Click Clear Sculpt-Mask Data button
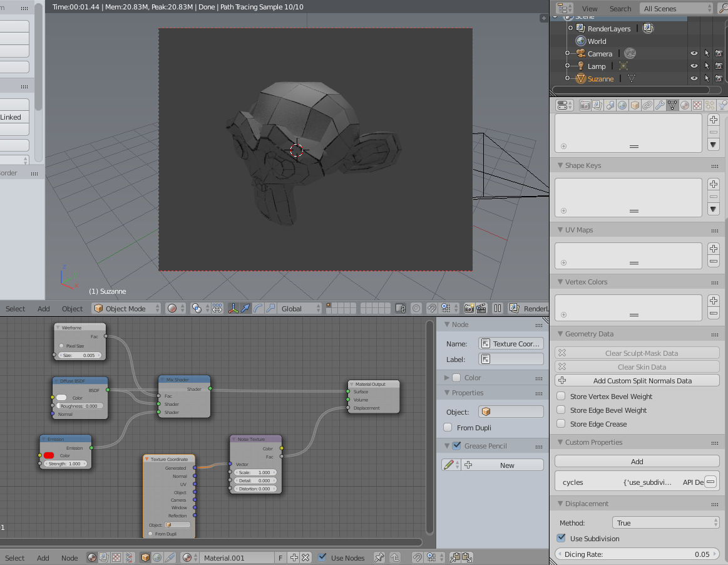The width and height of the screenshot is (728, 565). point(637,353)
